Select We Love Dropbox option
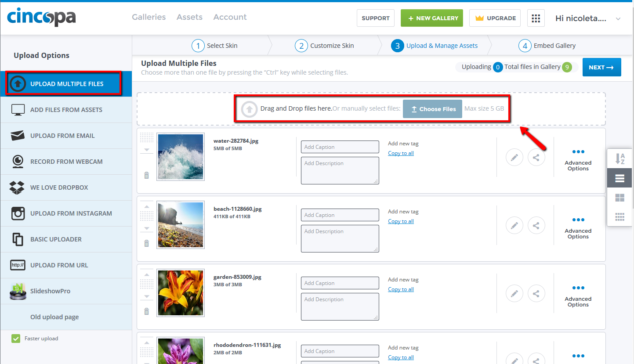 (66, 187)
